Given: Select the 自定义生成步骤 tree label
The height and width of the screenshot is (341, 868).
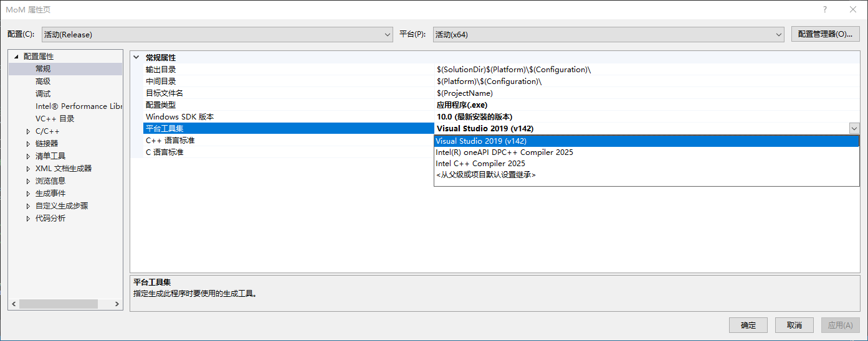Looking at the screenshot, I should (62, 206).
